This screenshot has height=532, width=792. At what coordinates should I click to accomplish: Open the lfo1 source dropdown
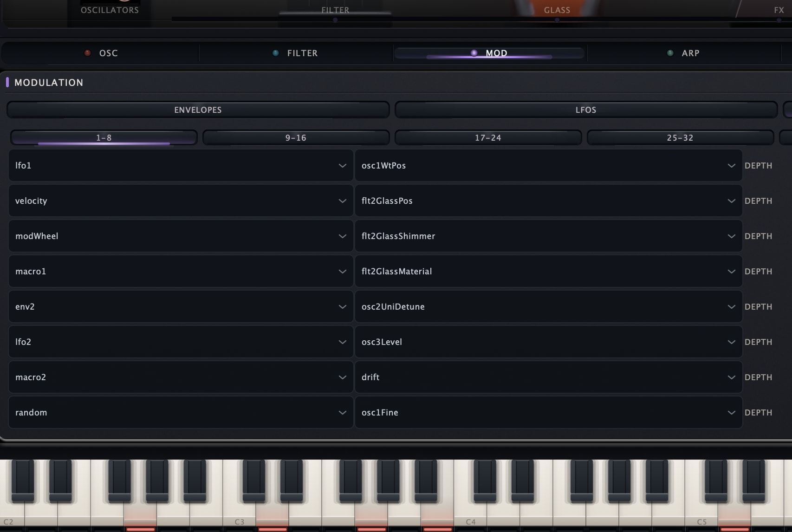[181, 166]
